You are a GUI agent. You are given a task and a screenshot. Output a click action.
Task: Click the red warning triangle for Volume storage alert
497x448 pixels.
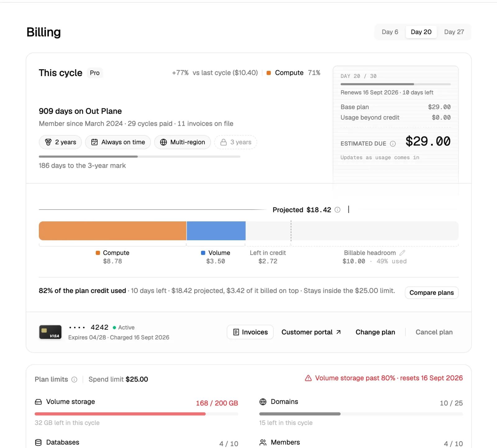pyautogui.click(x=308, y=378)
